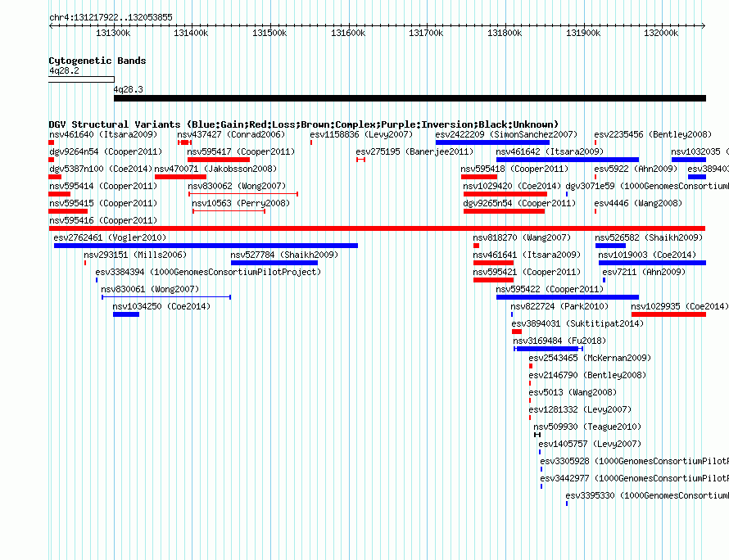
Task: Click the DGV Structural Variants track title
Action: tap(304, 124)
